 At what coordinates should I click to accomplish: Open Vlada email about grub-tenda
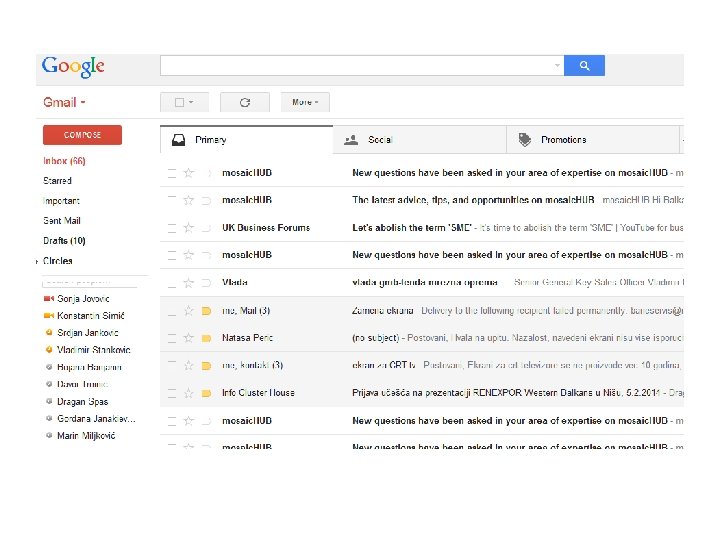pos(422,282)
